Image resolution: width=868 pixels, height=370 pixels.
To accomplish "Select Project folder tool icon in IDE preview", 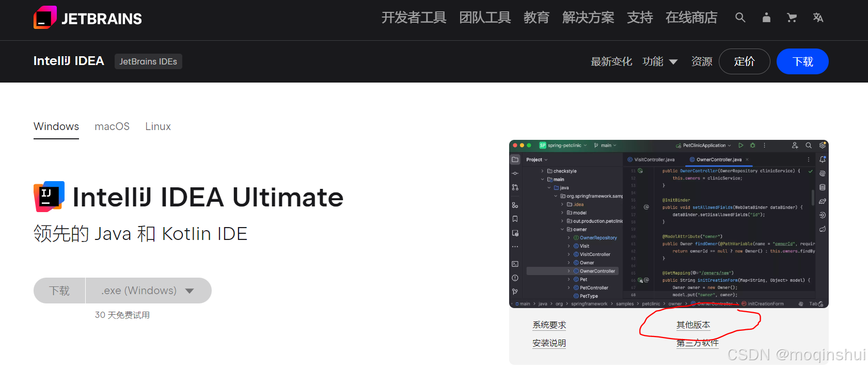I will tap(515, 159).
